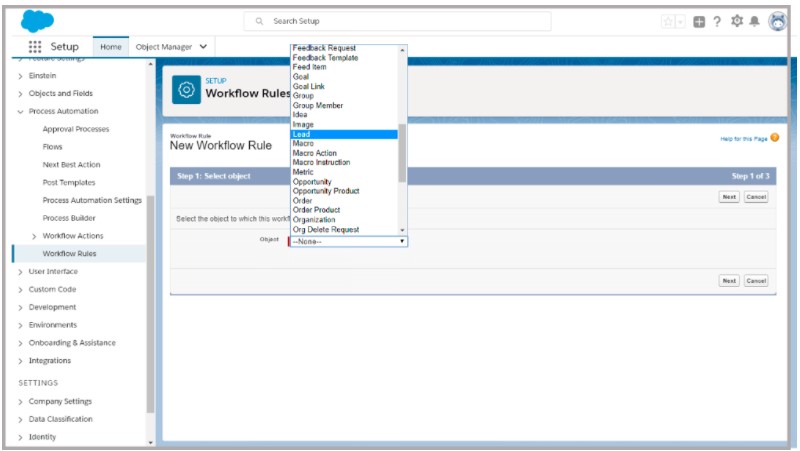Pick Metric from the object list
This screenshot has width=800, height=451.
tap(303, 172)
